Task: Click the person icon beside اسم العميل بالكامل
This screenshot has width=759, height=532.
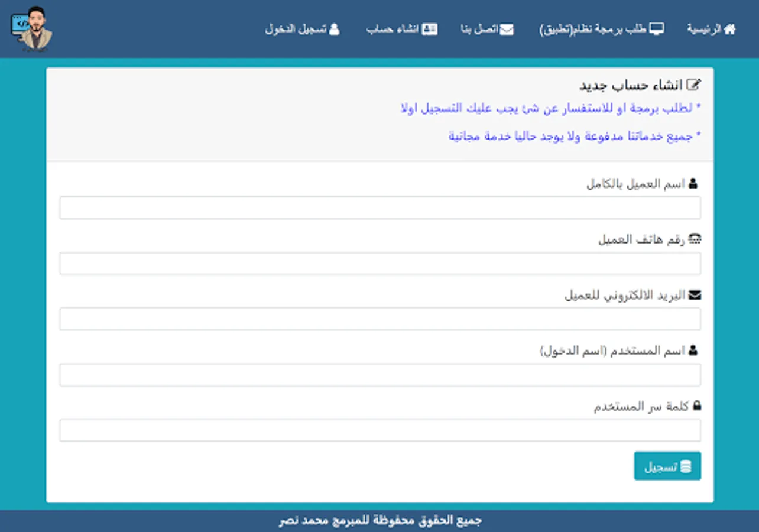Action: click(x=693, y=184)
